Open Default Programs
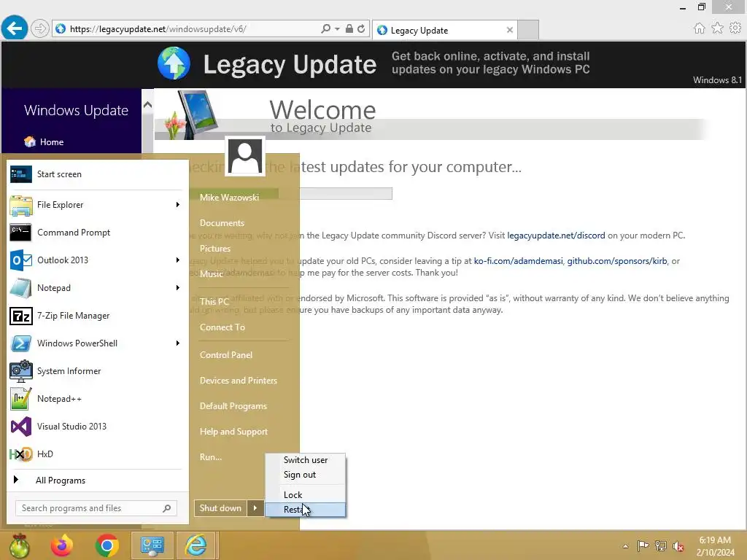The image size is (747, 560). pos(233,406)
